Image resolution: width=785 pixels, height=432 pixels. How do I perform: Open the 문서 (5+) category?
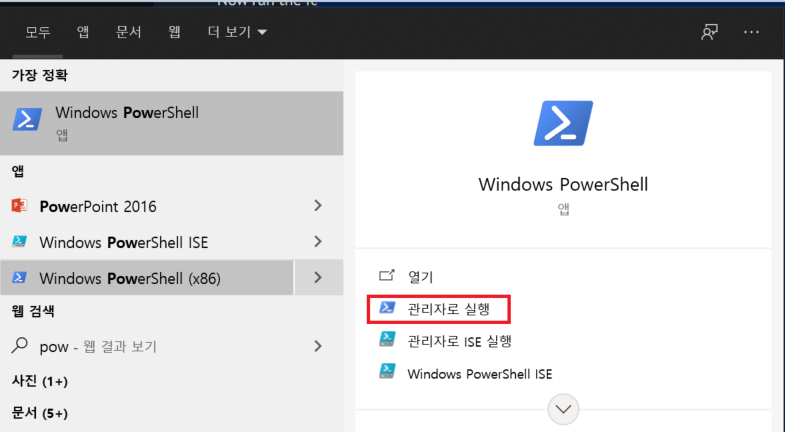point(40,413)
